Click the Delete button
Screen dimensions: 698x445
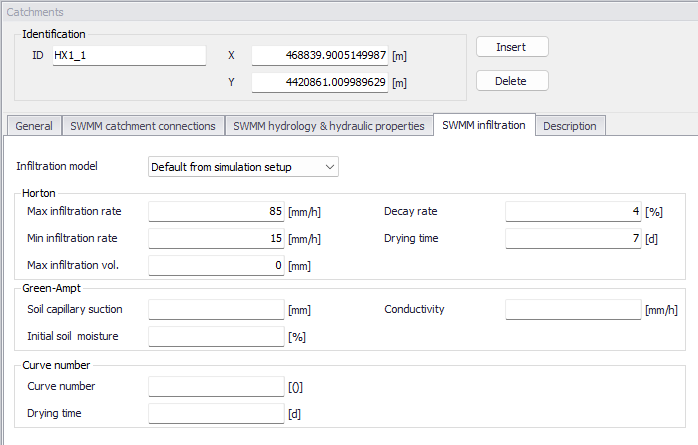coord(512,81)
